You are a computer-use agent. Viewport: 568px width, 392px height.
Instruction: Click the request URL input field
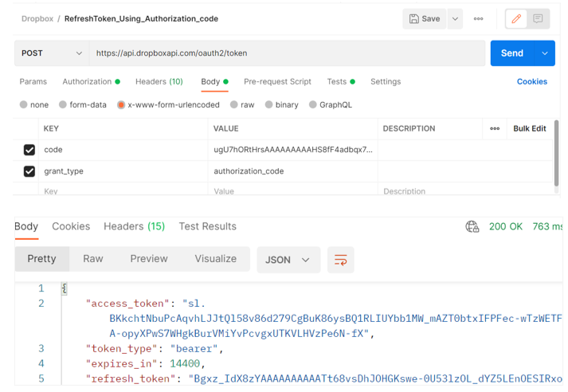point(287,53)
